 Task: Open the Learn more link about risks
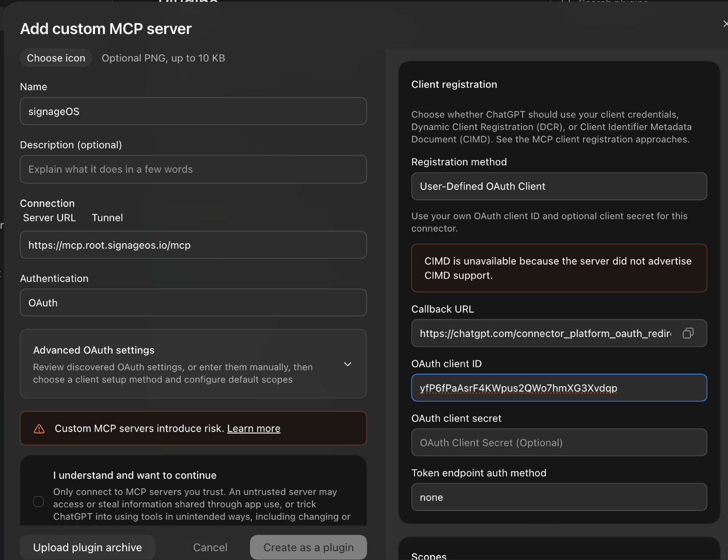(254, 428)
